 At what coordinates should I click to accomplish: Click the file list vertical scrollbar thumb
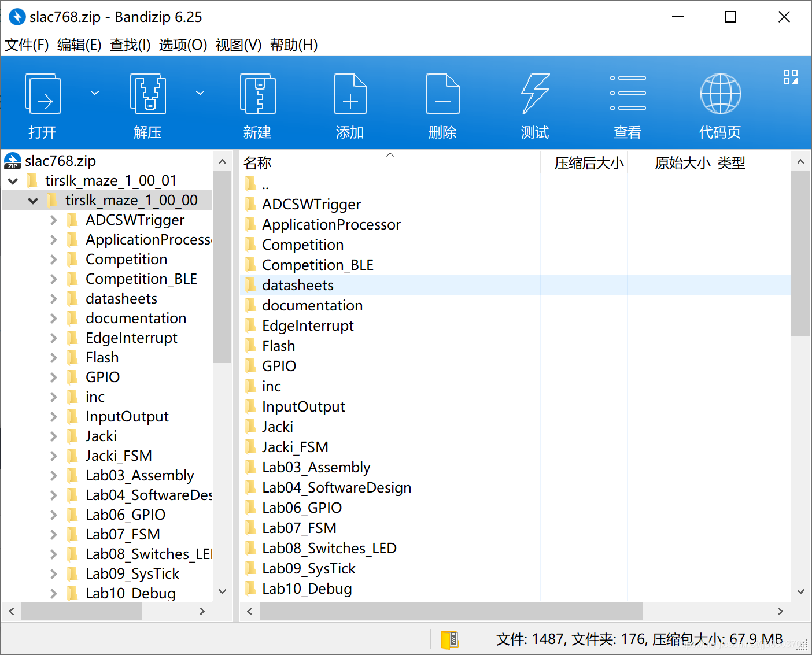pos(800,253)
